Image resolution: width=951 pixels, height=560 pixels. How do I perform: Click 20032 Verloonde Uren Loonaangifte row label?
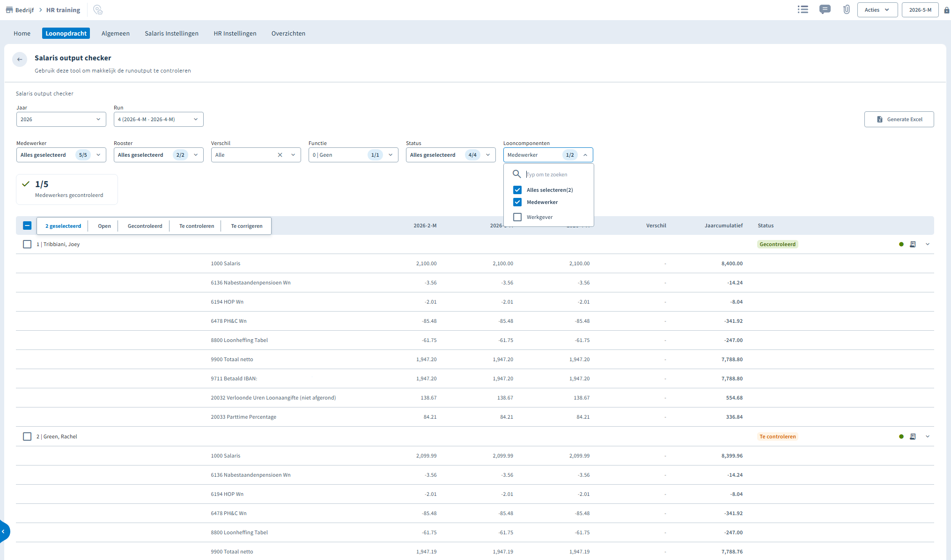click(x=273, y=398)
